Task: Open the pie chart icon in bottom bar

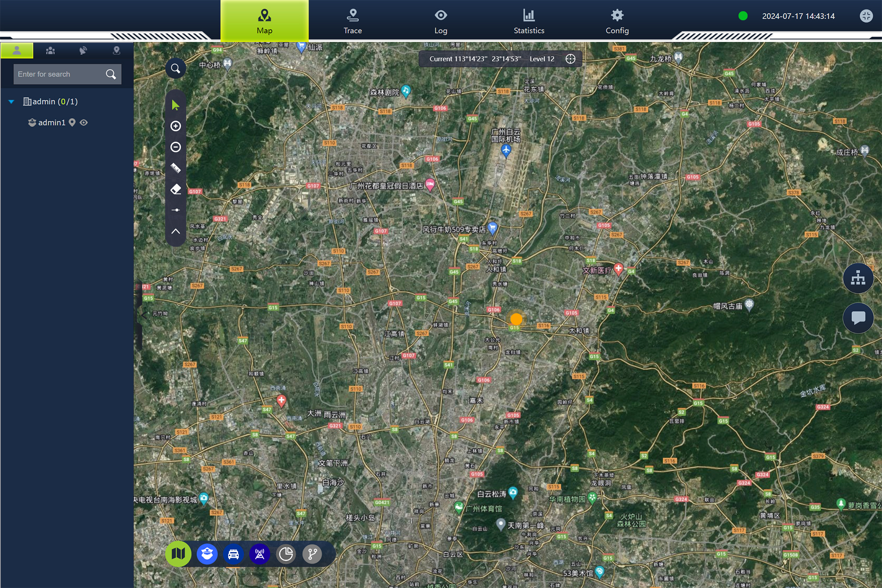Action: coord(286,554)
